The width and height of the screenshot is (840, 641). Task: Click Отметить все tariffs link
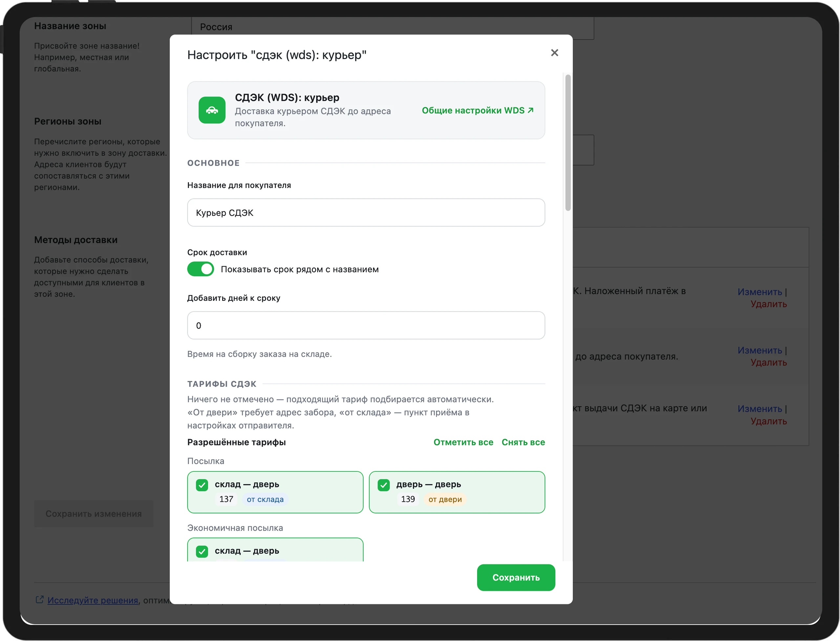[x=463, y=442]
